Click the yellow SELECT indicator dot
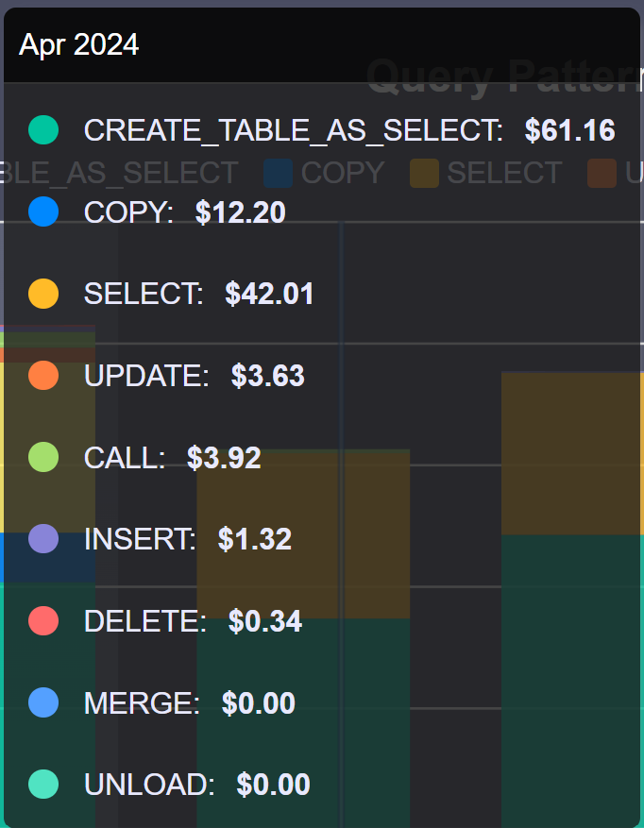 point(42,294)
